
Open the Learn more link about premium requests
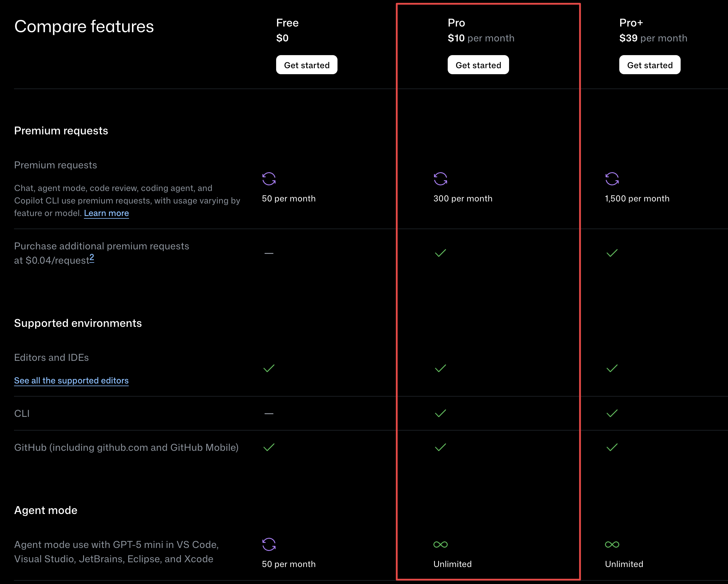pyautogui.click(x=106, y=213)
